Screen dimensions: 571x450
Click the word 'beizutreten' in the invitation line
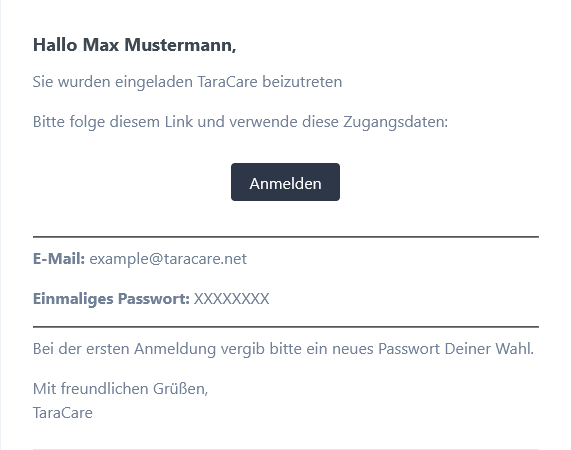pos(302,82)
